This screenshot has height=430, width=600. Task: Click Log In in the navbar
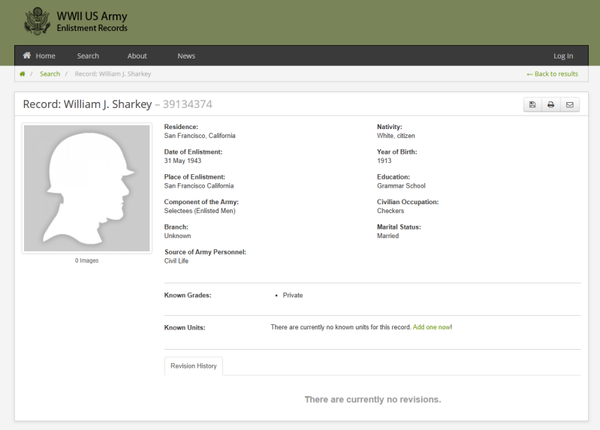pyautogui.click(x=563, y=56)
